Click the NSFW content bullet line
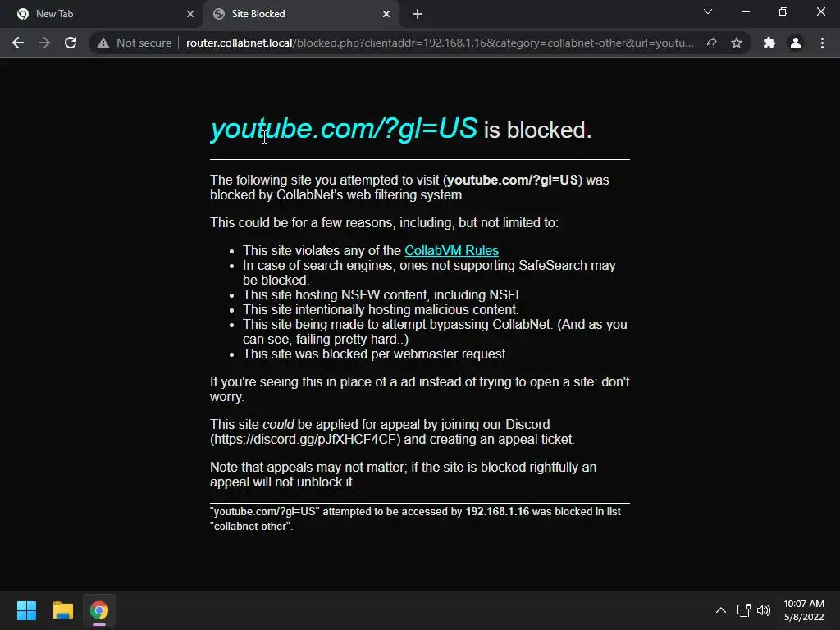Viewport: 840px width, 630px height. 384,295
